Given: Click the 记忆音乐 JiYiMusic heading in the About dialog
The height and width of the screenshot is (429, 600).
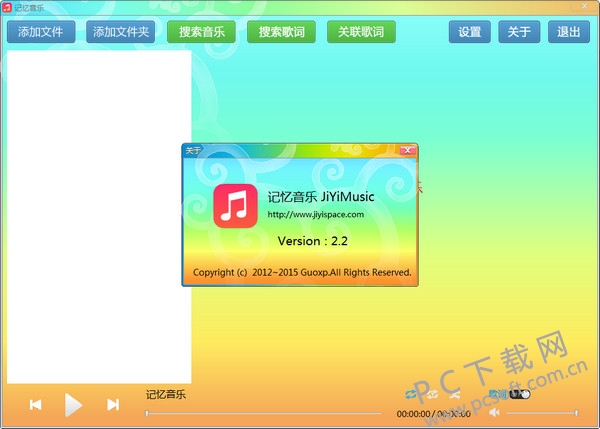Looking at the screenshot, I should 321,197.
